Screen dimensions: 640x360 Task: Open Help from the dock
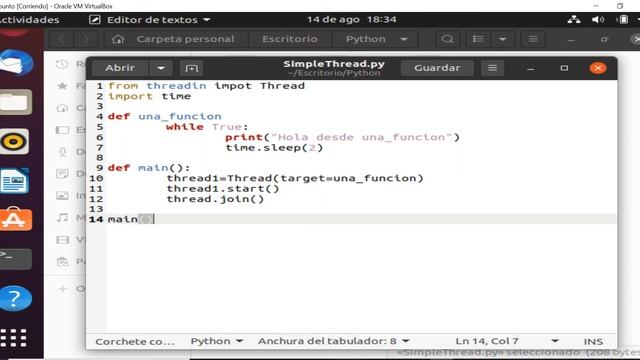tap(16, 298)
